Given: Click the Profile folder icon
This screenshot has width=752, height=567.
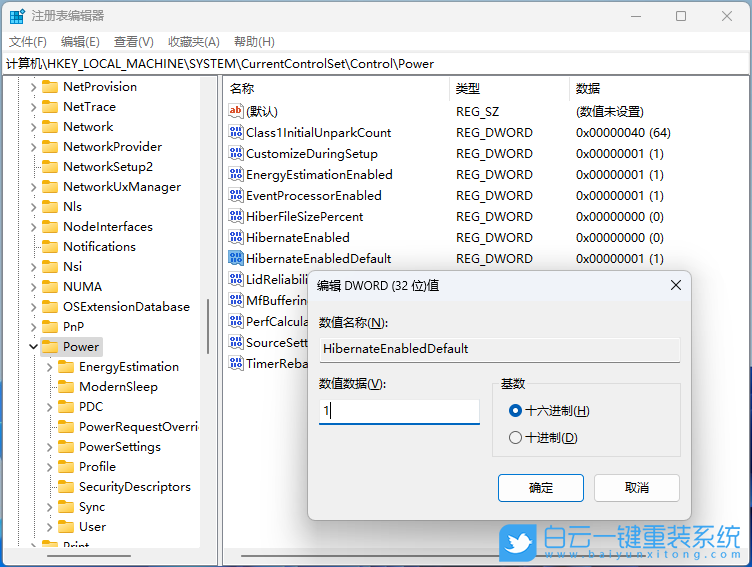Looking at the screenshot, I should 66,467.
